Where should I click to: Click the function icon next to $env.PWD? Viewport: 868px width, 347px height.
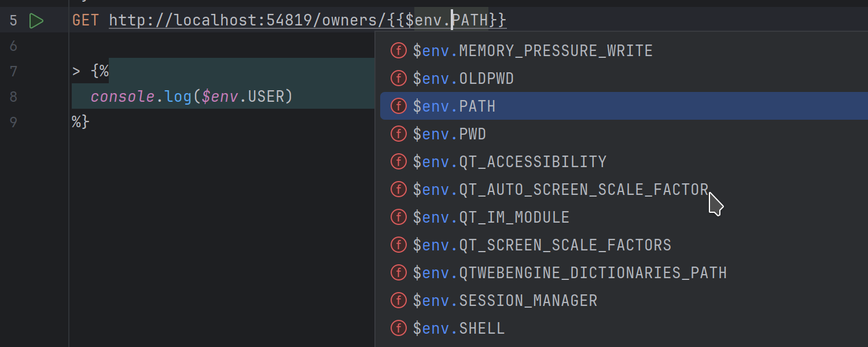[x=398, y=134]
